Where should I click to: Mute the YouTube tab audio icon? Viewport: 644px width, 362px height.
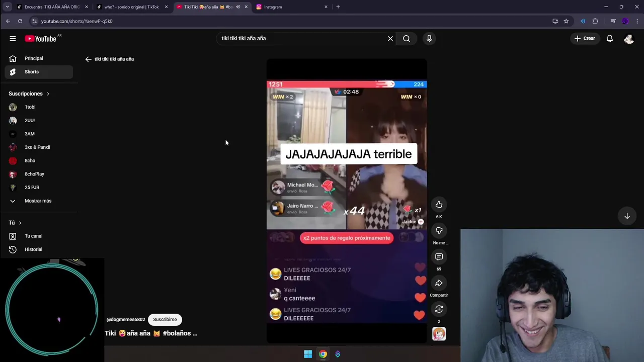coord(238,7)
